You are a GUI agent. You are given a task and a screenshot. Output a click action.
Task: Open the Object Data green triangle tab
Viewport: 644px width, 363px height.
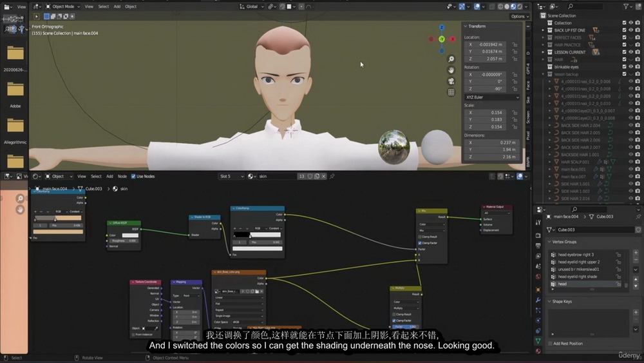538,341
